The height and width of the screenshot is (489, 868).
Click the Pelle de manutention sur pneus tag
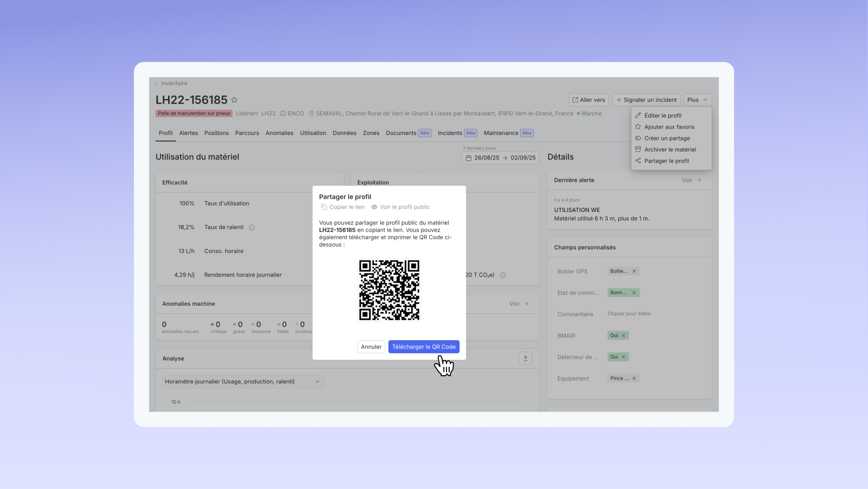pos(194,114)
